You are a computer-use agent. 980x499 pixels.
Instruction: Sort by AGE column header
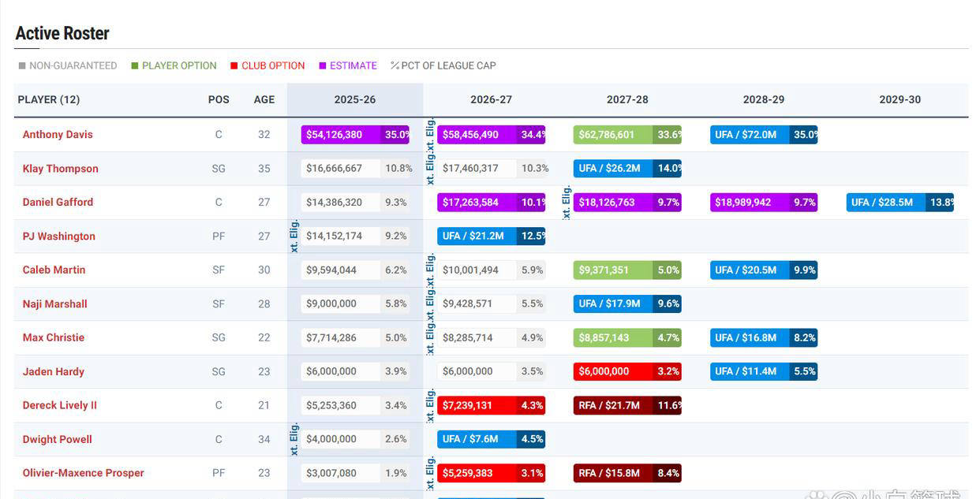264,100
